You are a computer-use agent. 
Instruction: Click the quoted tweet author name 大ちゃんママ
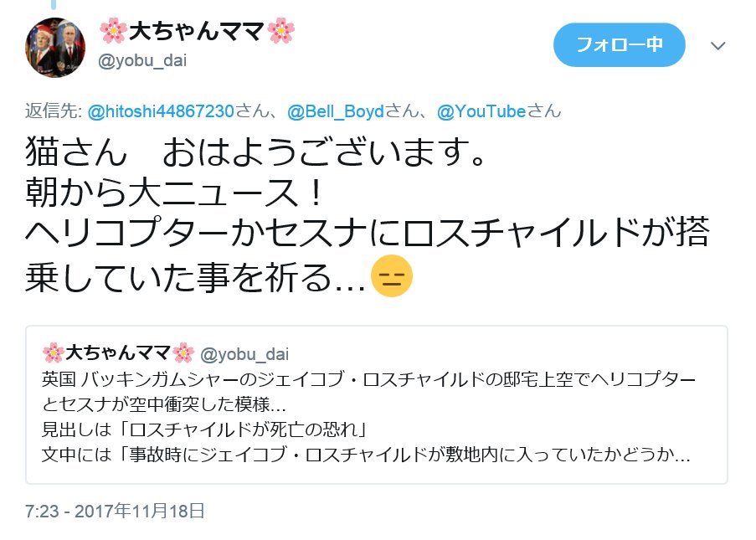pos(118,352)
